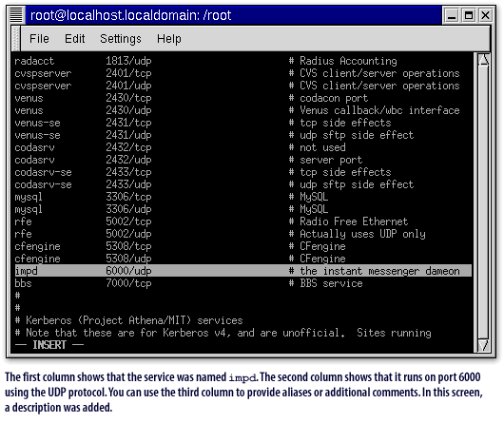Open the File menu

pyautogui.click(x=39, y=39)
